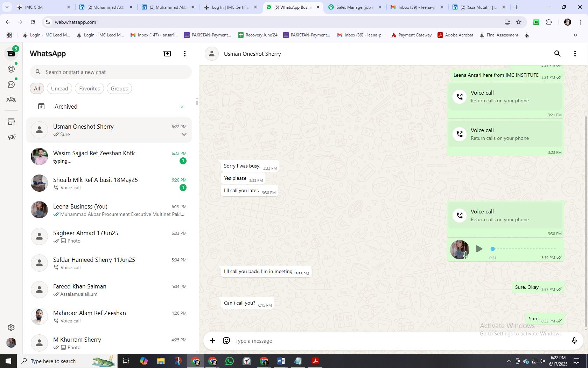This screenshot has height=368, width=588.
Task: Open the Shoaib Mlk Ref A basit 18May25 chat
Action: [109, 183]
